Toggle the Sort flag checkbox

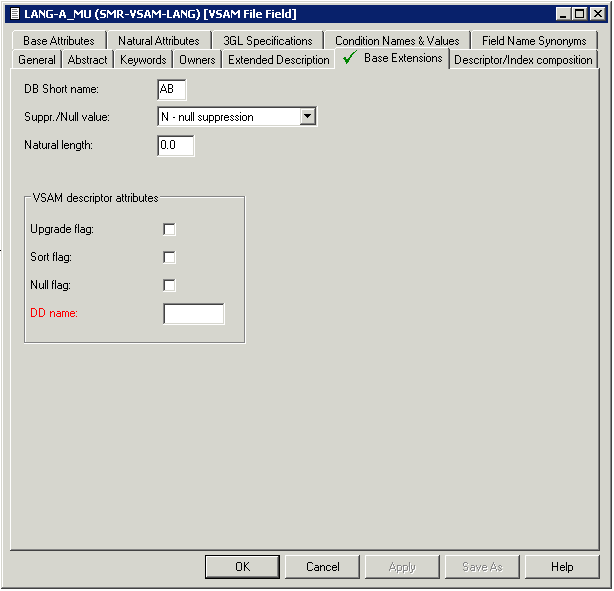[169, 258]
